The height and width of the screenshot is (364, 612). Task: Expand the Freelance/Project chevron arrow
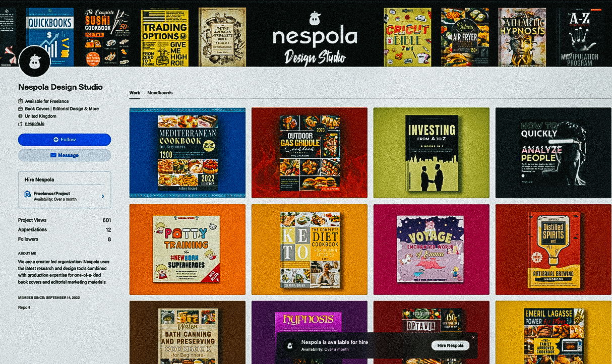(103, 196)
